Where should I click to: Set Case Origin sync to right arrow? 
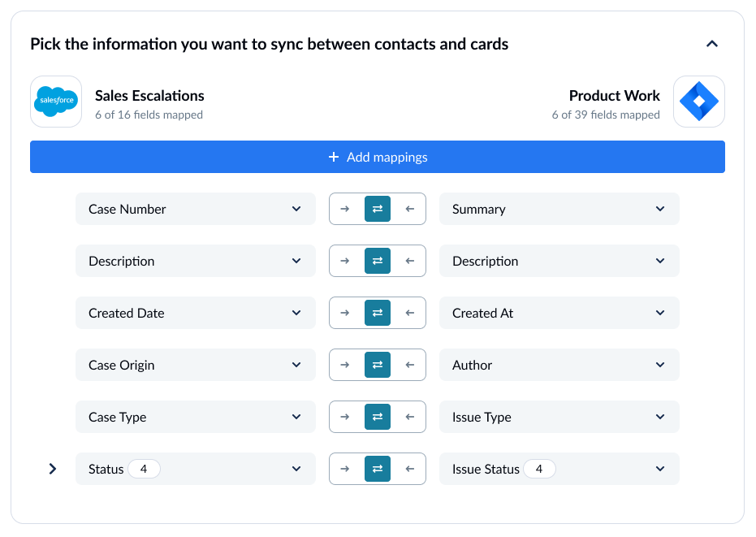[x=345, y=366]
